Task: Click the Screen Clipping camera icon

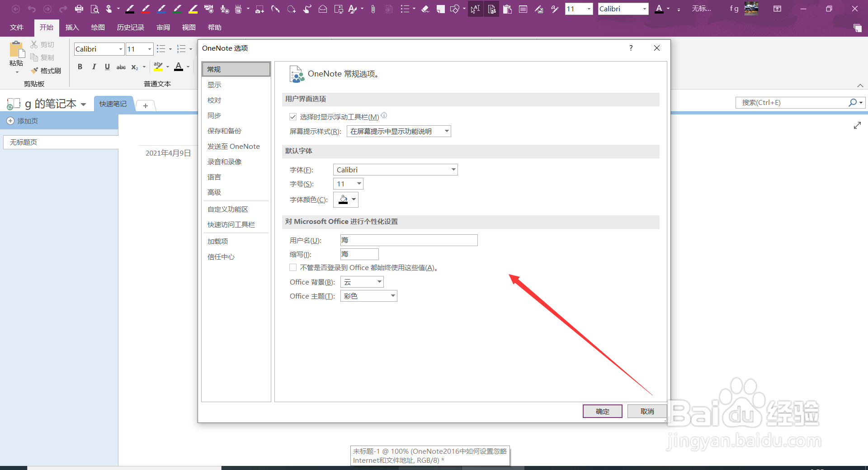Action: point(259,9)
